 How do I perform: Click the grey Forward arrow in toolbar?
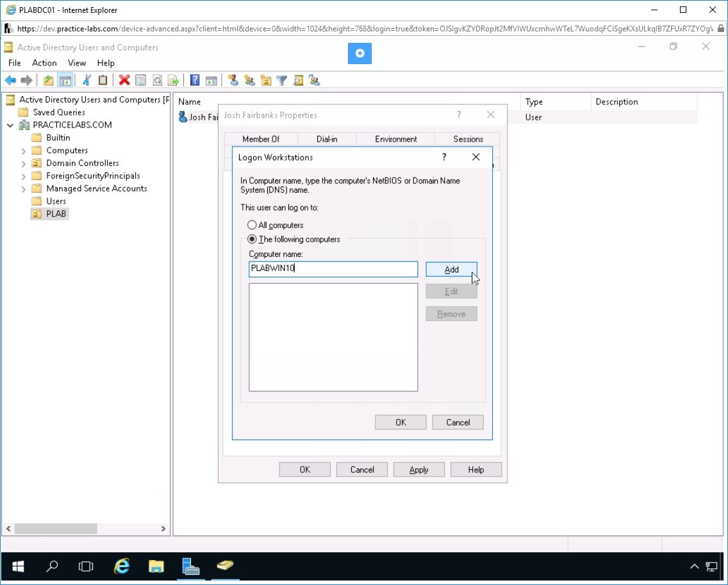[x=26, y=80]
